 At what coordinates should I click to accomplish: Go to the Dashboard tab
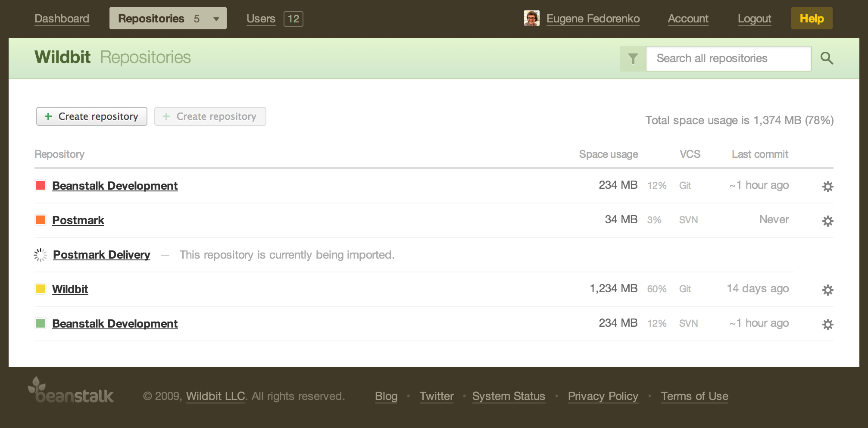click(x=62, y=19)
